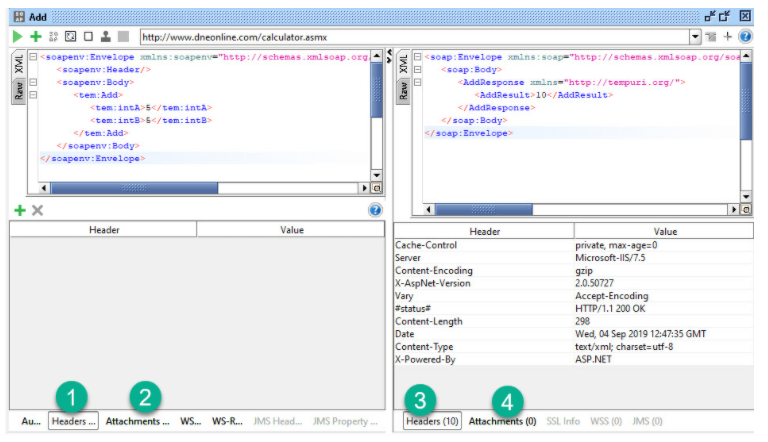
Task: Switch to Raw view in request editor
Action: [18, 92]
